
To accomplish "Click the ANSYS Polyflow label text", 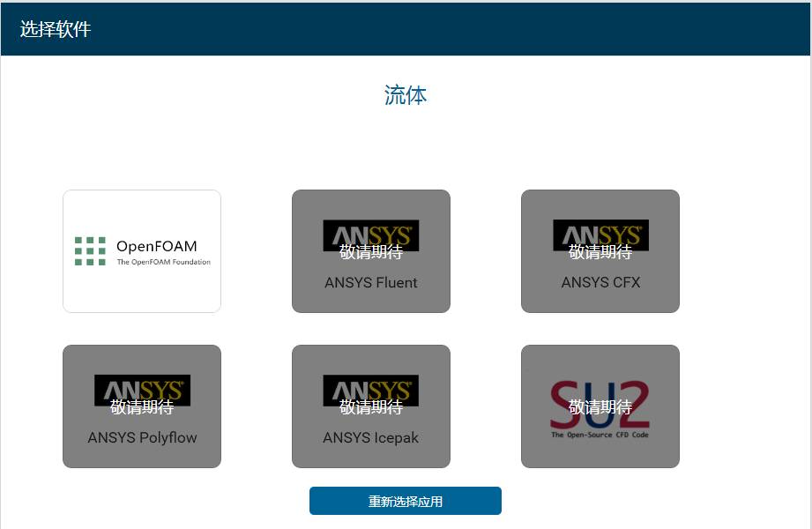I will 143,438.
